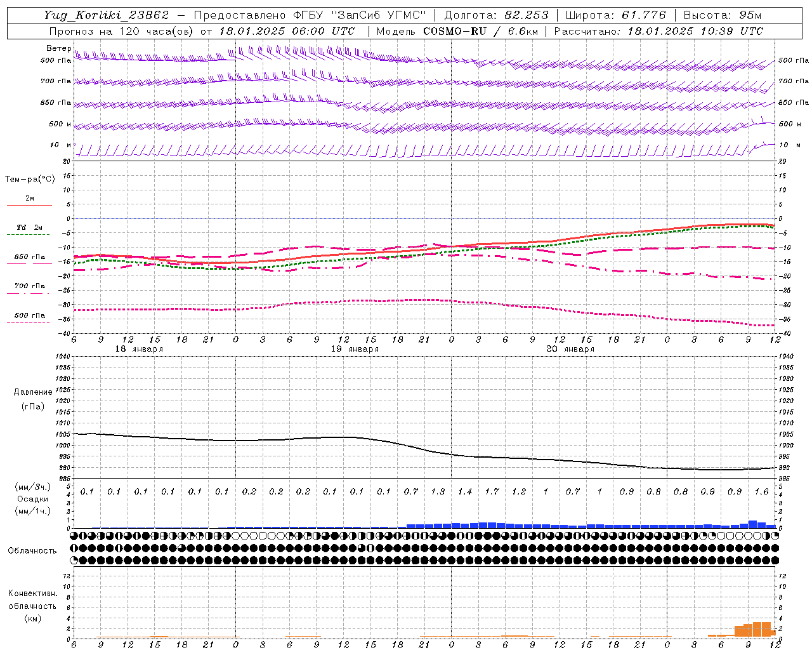Click the '500 м' wind level label on left
This screenshot has width=812, height=650.
click(x=60, y=124)
